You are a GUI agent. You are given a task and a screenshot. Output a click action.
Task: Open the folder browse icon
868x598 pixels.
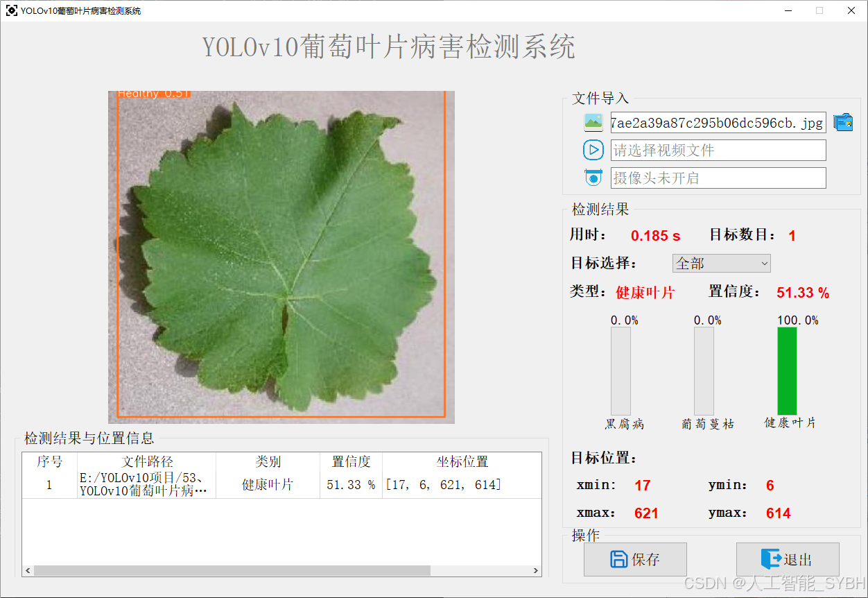[x=843, y=123]
